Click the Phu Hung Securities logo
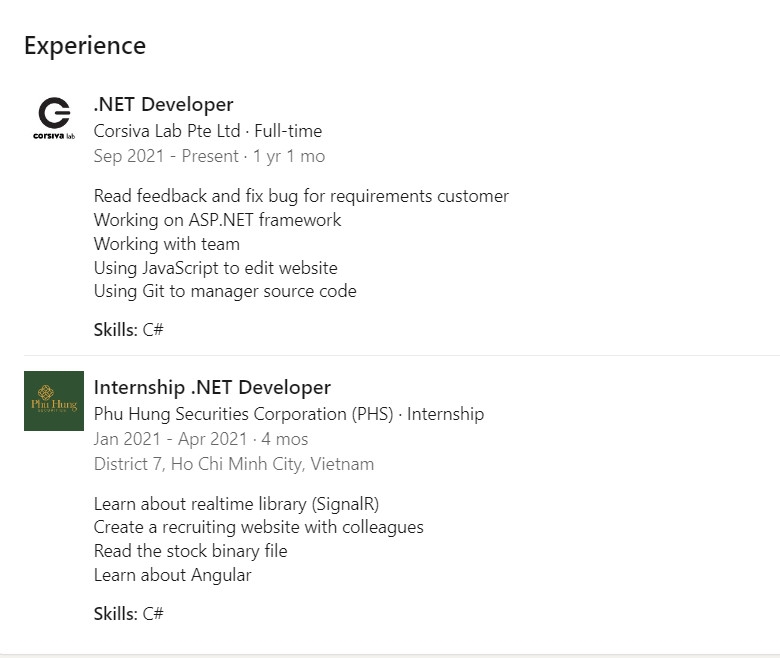 click(x=54, y=401)
